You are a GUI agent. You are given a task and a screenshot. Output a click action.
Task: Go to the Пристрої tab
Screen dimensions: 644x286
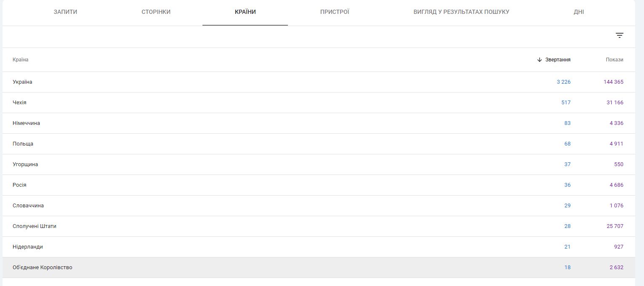[335, 12]
